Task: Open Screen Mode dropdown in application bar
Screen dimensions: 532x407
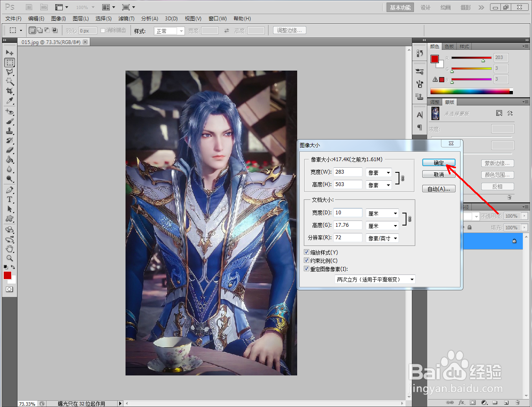Action: [x=129, y=7]
